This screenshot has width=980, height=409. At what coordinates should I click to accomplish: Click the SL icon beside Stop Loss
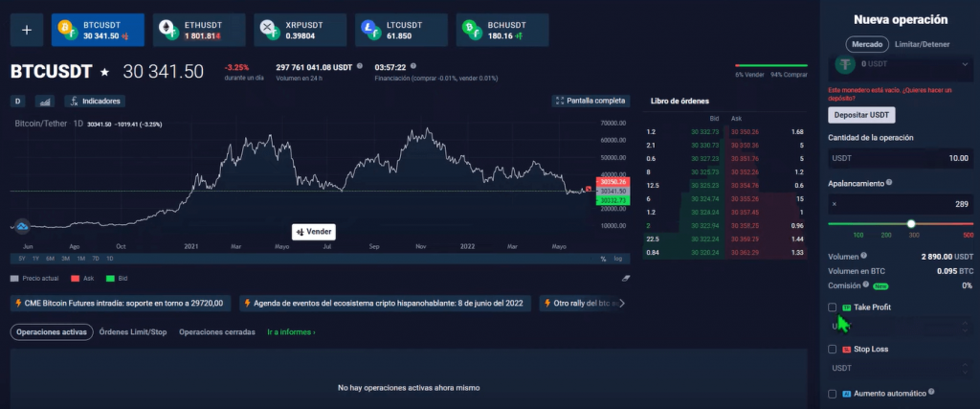coord(846,349)
